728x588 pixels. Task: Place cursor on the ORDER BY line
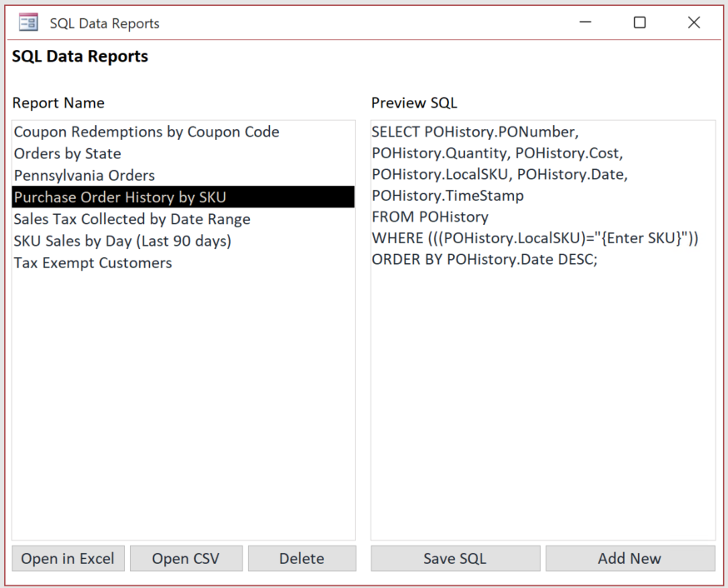click(x=485, y=259)
